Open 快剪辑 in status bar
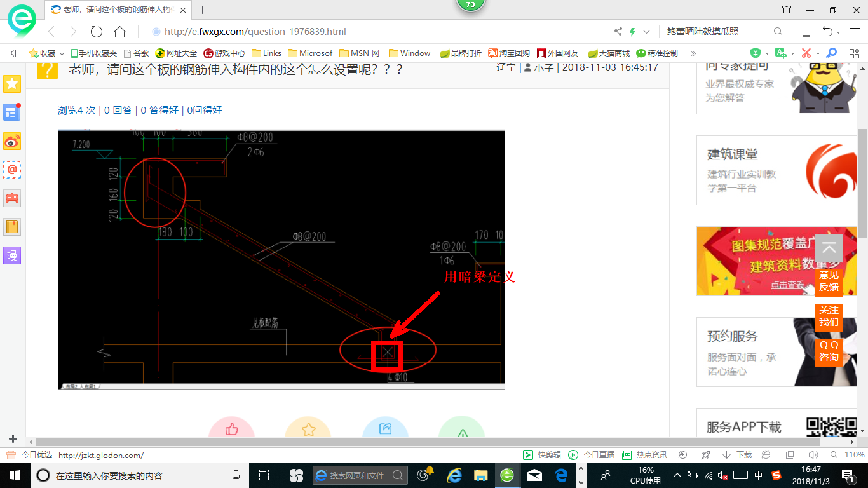The image size is (868, 488). coord(542,455)
